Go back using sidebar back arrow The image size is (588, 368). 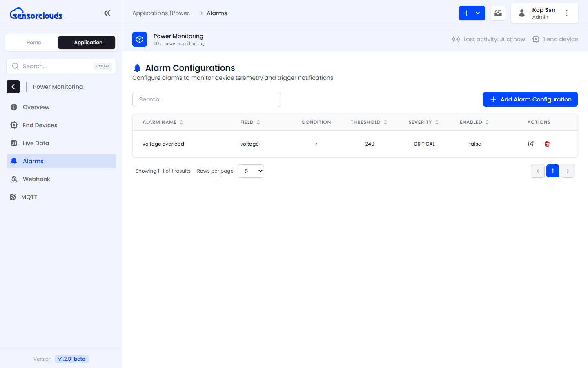pyautogui.click(x=13, y=87)
